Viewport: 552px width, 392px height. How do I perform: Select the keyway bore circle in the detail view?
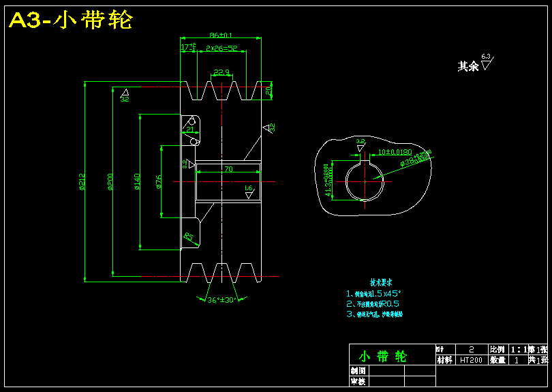pyautogui.click(x=365, y=181)
